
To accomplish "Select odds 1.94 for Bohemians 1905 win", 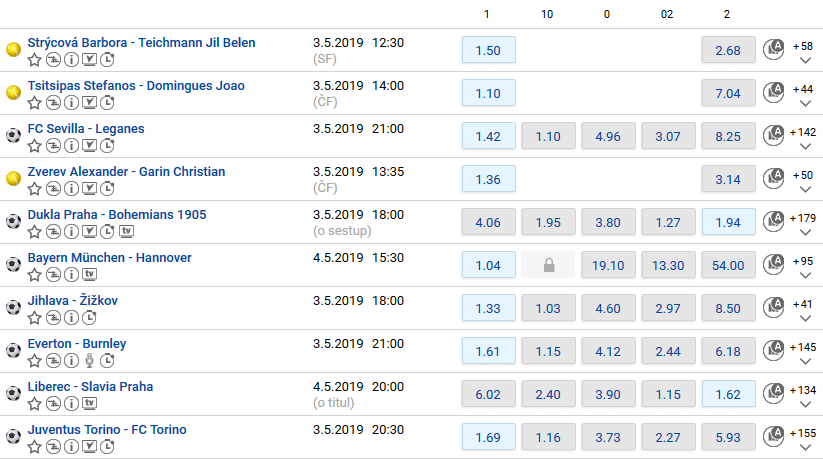I will [x=729, y=222].
